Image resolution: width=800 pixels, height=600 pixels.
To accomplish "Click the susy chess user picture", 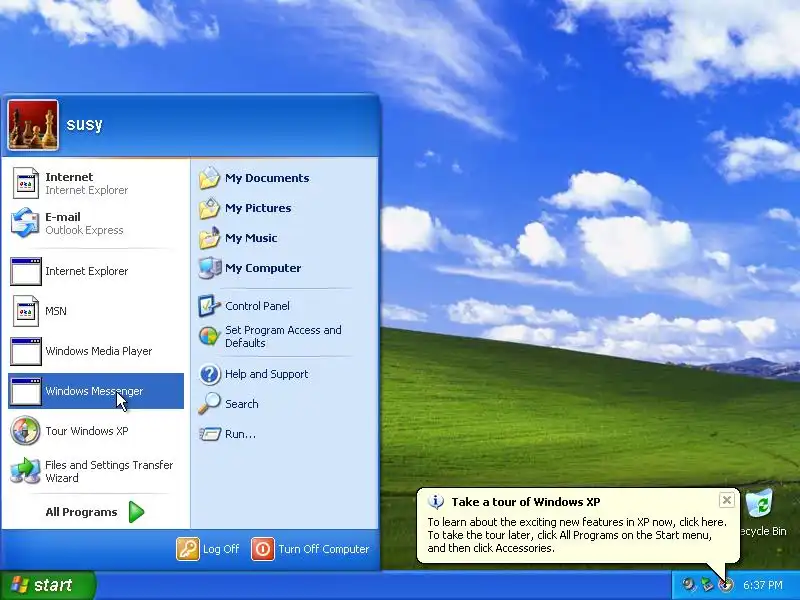I will [33, 125].
